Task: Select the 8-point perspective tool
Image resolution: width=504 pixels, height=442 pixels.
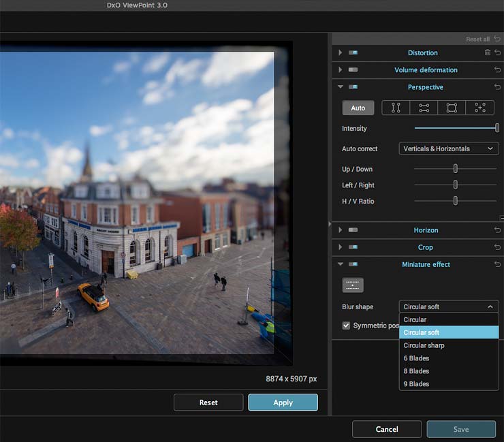Action: (x=479, y=108)
